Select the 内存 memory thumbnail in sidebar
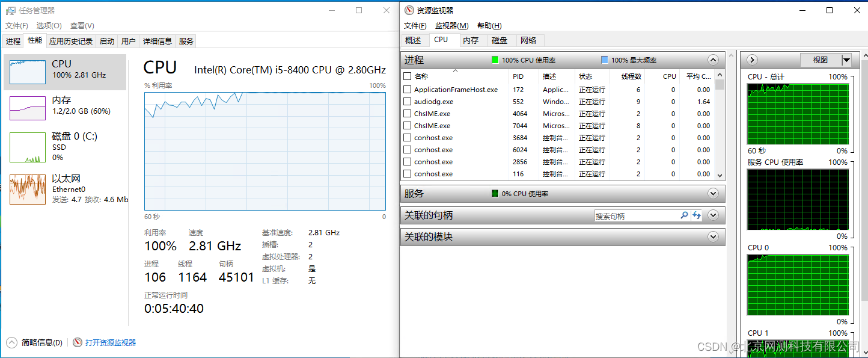 (x=66, y=108)
